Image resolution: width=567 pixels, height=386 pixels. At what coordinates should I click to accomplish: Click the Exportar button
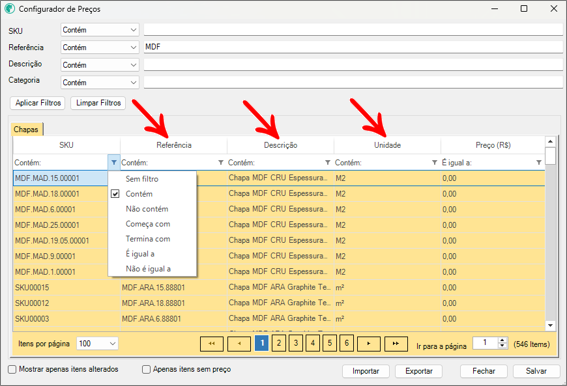419,371
